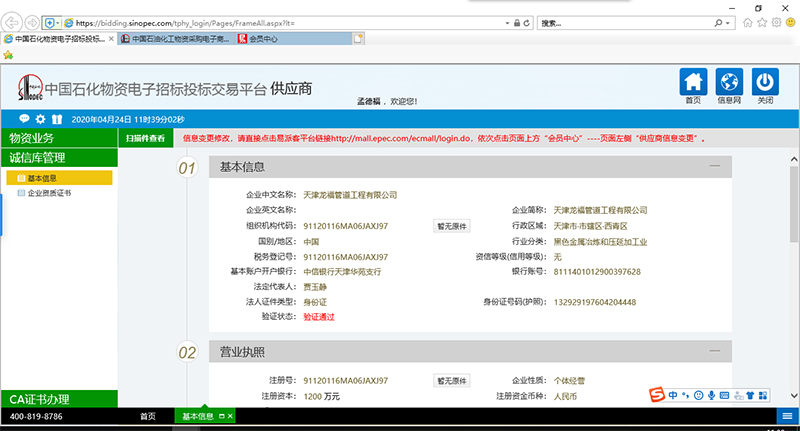The width and height of the screenshot is (800, 431).
Task: Open IE tools gear icon
Action: coord(777,22)
